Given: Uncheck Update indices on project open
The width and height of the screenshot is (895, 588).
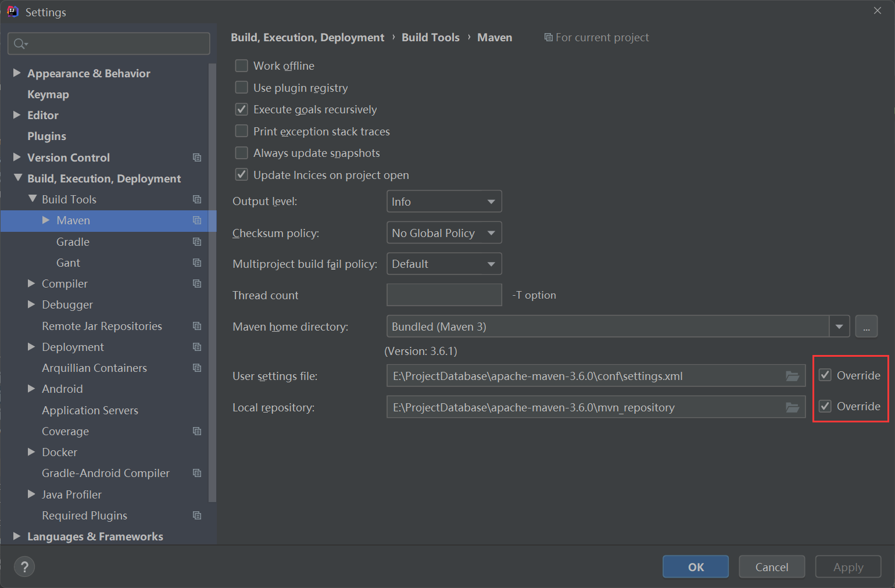Looking at the screenshot, I should coord(241,175).
